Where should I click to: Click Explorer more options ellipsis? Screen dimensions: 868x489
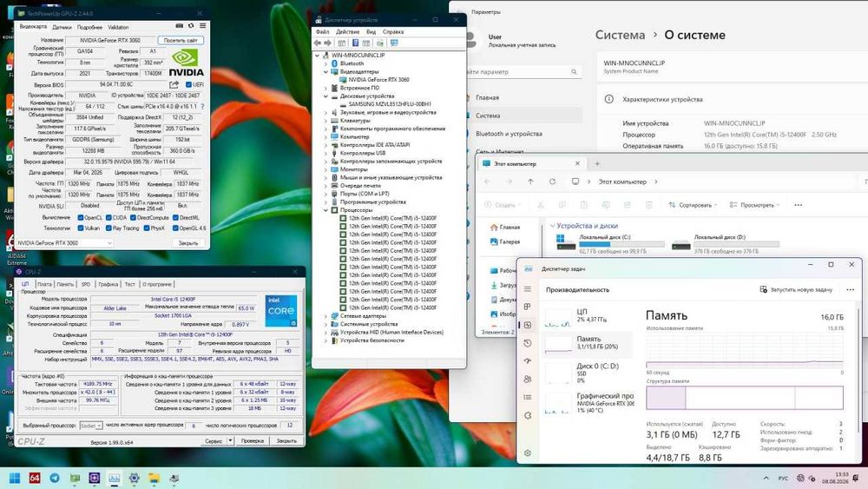(799, 205)
